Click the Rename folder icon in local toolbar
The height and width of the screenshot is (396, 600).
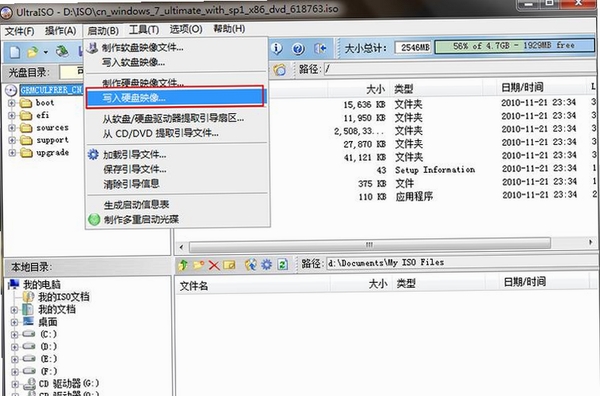(x=229, y=265)
